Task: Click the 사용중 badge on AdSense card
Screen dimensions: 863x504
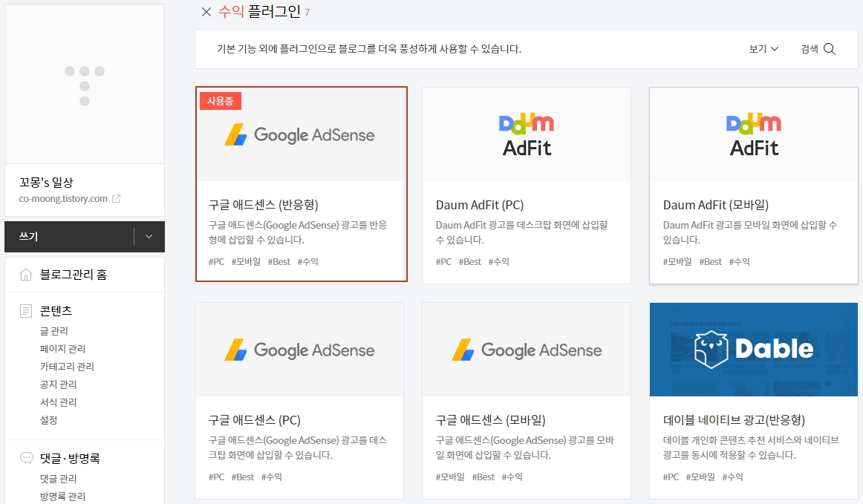Action: (x=220, y=101)
